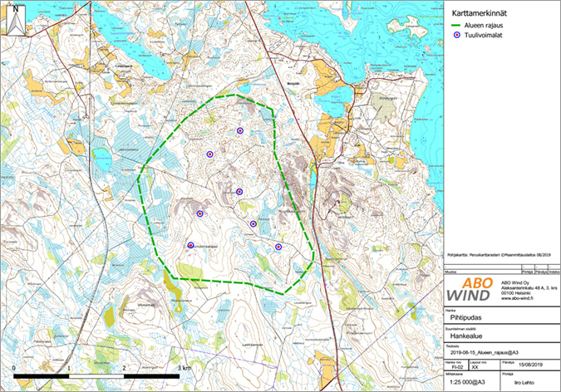Click the drafter name 'Iiro Lehto'

pos(524,383)
